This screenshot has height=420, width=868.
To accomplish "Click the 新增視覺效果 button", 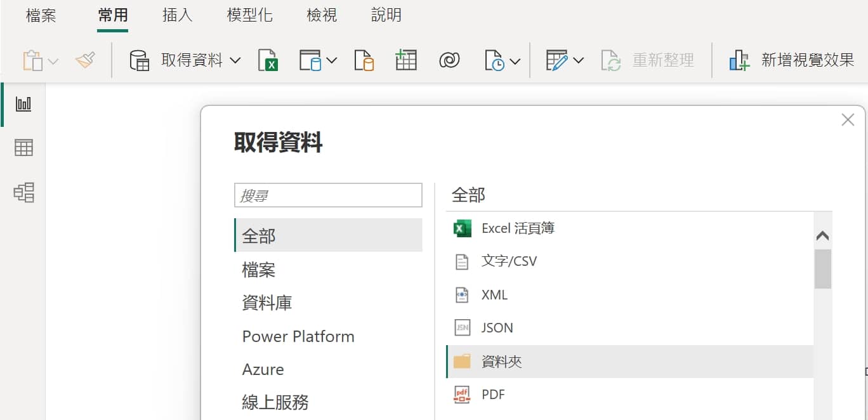I will 791,61.
